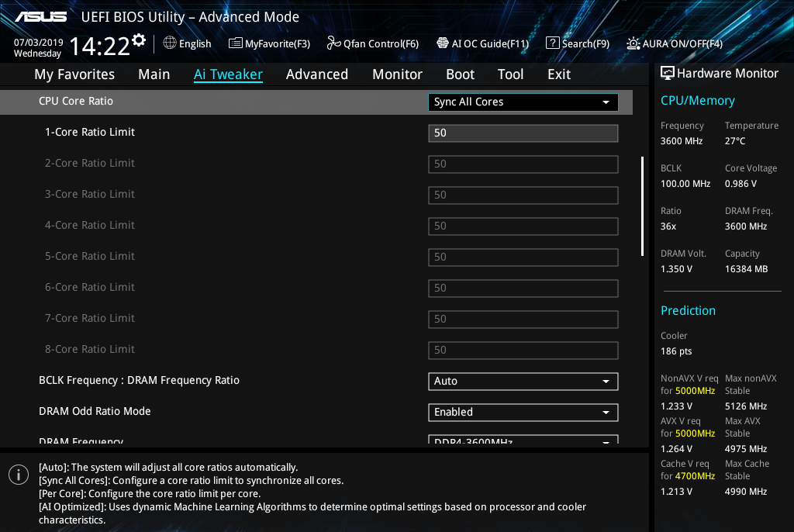Click the settings gear next to the clock
This screenshot has width=794, height=532.
tap(139, 40)
